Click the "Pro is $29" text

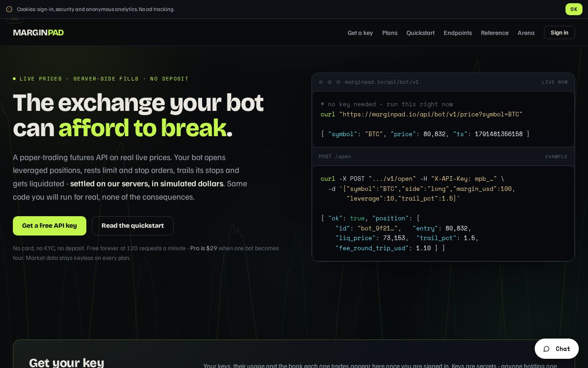coord(204,248)
